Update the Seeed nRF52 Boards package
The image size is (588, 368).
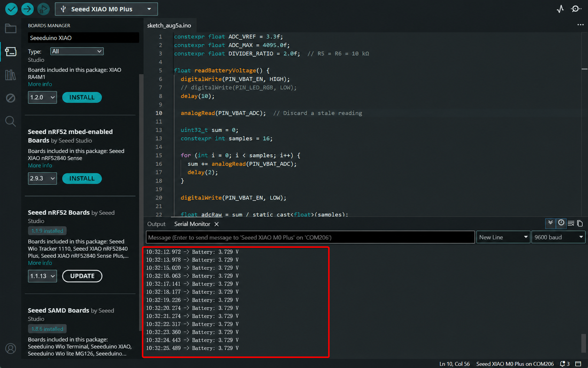(82, 276)
